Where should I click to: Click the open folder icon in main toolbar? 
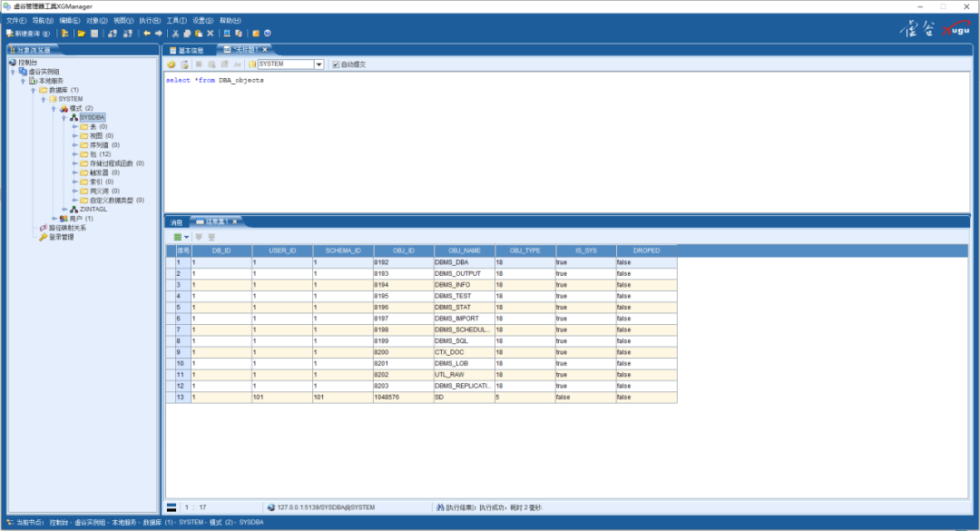pos(82,34)
